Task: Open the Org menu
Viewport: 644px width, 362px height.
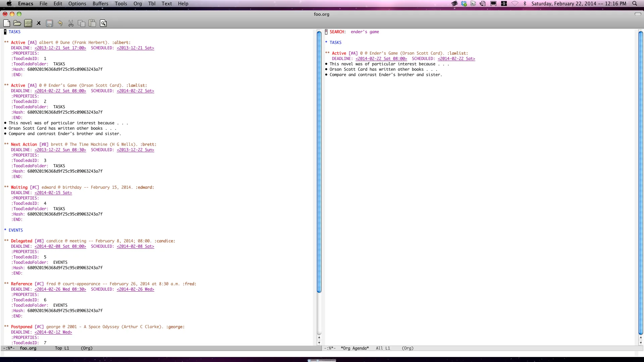Action: point(138,4)
